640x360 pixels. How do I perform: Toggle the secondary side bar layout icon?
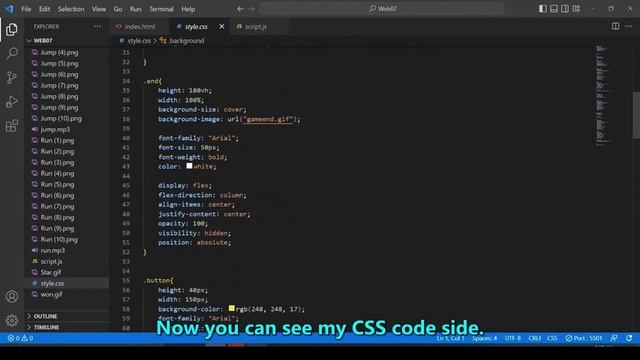tap(565, 9)
